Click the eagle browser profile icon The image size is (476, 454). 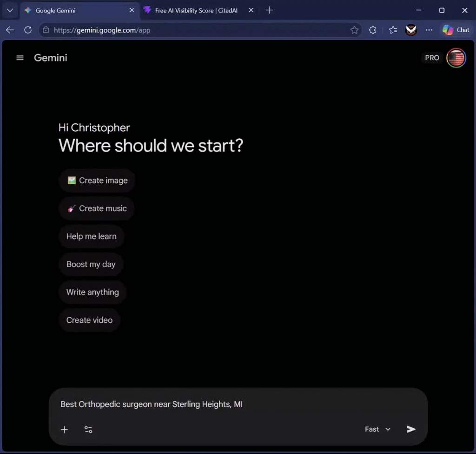pyautogui.click(x=411, y=30)
